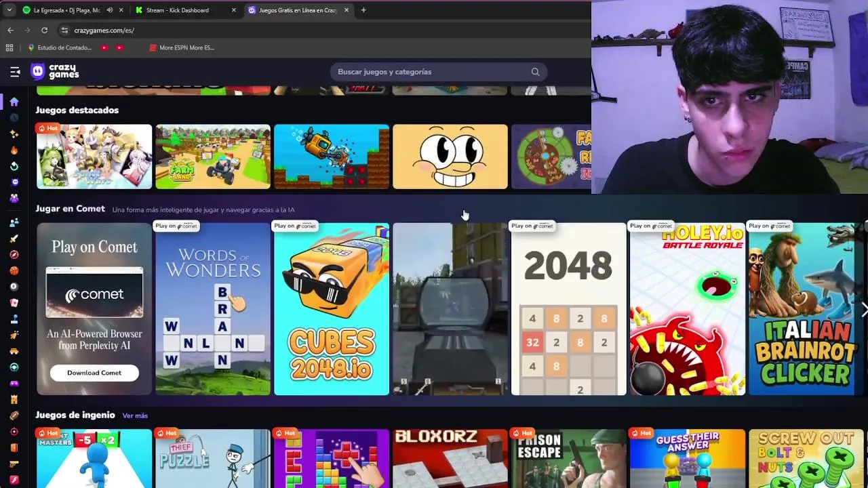Open the two-player people icon in sidebar
This screenshot has height=488, width=868.
coord(14,222)
